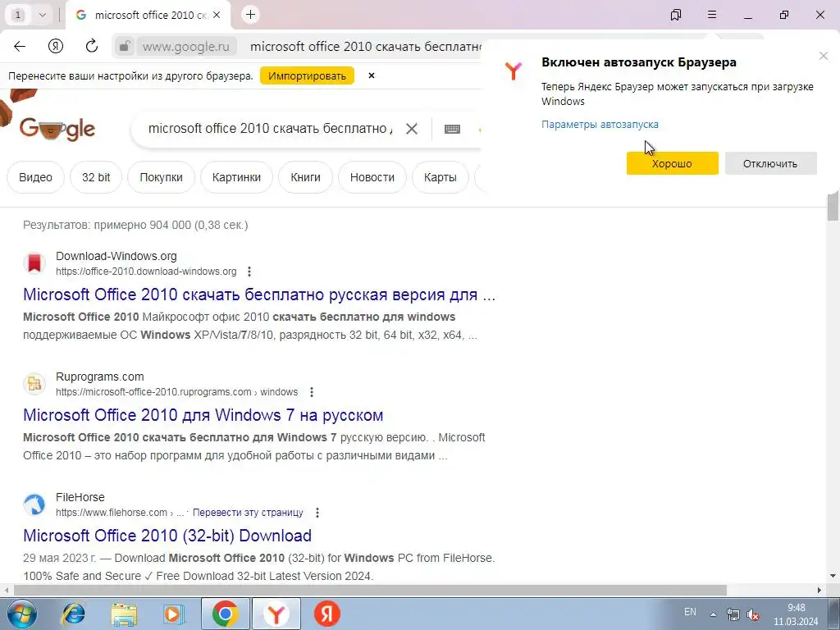
Task: Click the horizontal scroll right arrow
Action: [x=819, y=590]
